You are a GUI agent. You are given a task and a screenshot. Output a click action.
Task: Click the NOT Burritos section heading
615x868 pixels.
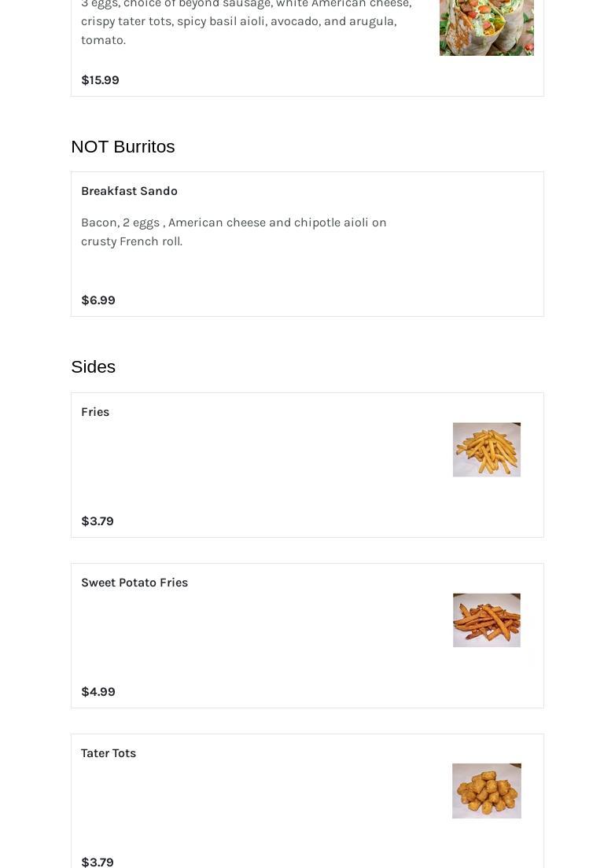click(123, 147)
